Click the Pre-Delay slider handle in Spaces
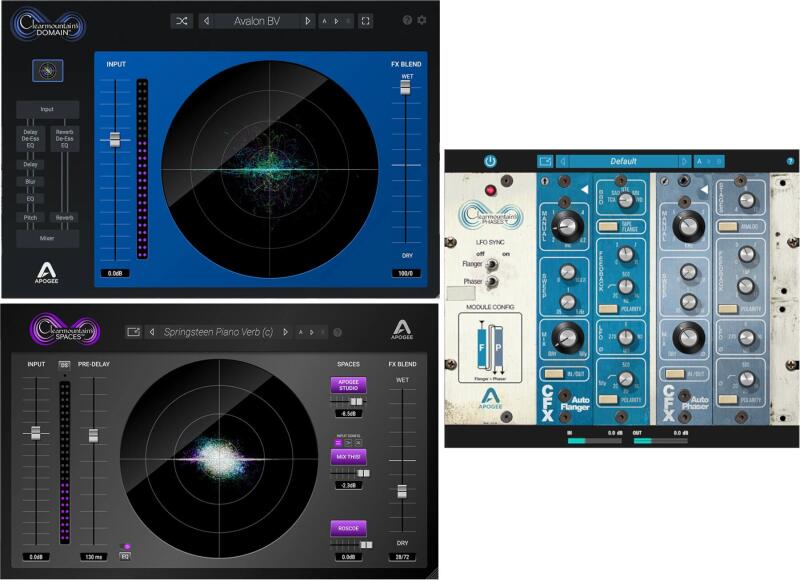This screenshot has height=580, width=800. point(93,435)
